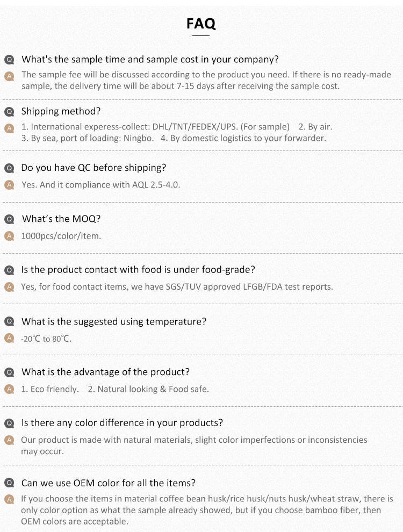Click the Q icon beside What's the MOQ

coord(9,219)
